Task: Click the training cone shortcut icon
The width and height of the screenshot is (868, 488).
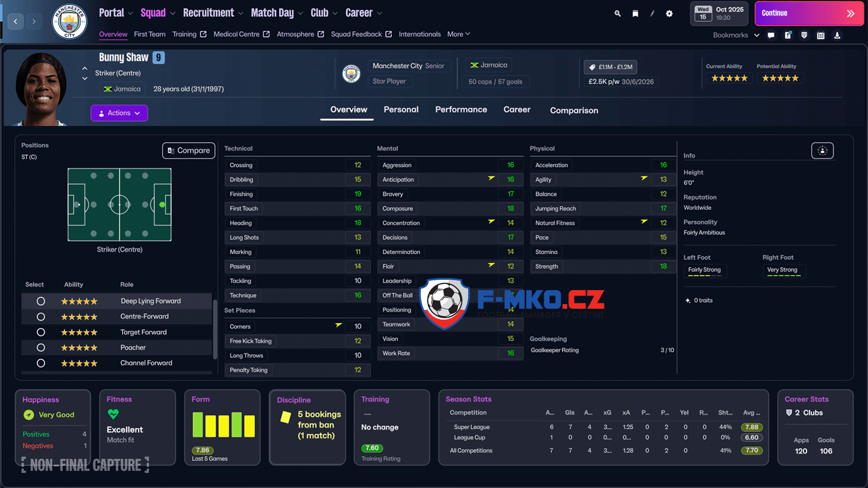Action: pos(837,36)
